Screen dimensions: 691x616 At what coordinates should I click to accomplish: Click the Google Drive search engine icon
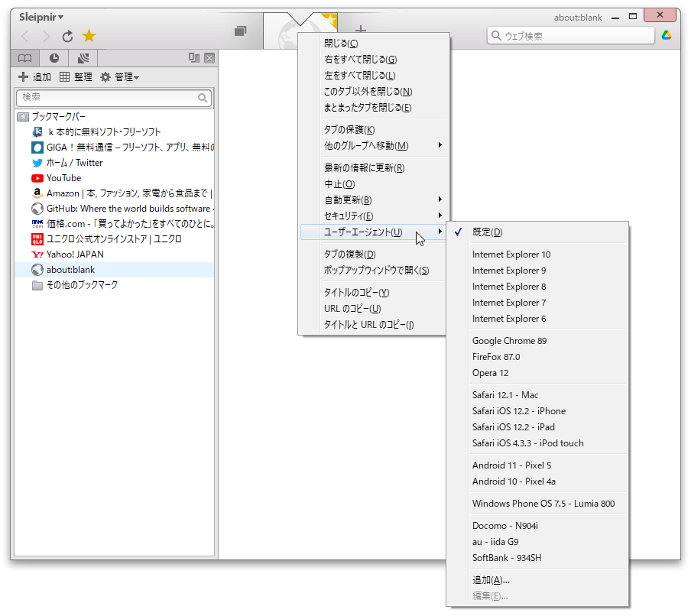tap(667, 35)
